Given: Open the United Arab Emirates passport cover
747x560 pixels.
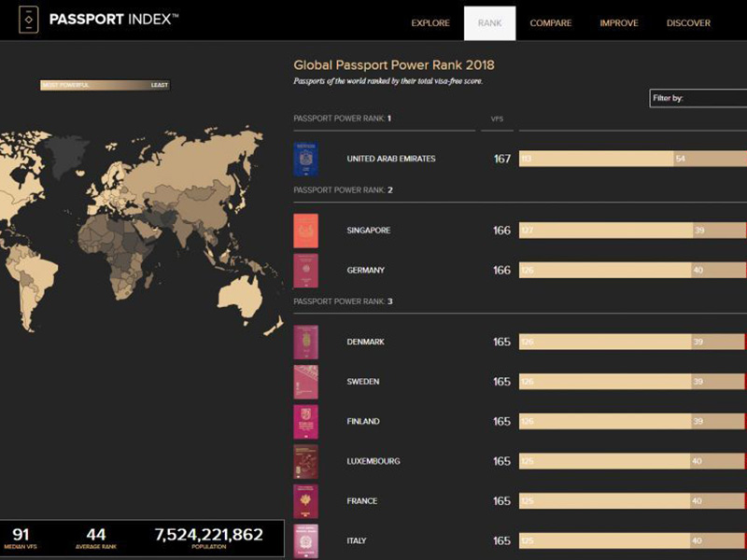Looking at the screenshot, I should click(x=306, y=159).
